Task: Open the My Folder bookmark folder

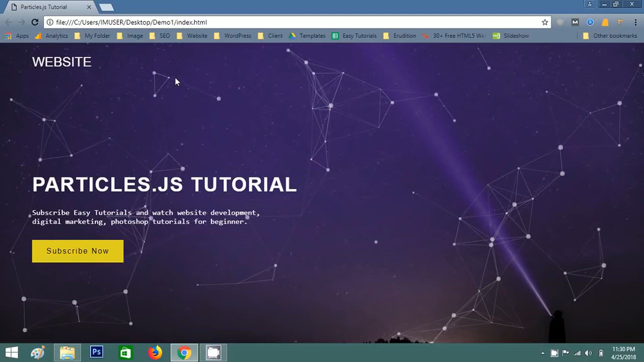Action: tap(92, 36)
